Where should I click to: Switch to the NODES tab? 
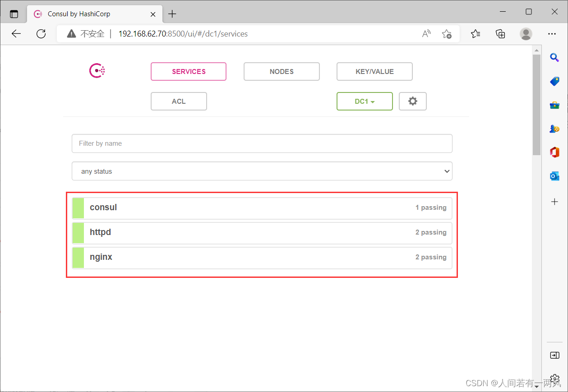[x=282, y=71]
